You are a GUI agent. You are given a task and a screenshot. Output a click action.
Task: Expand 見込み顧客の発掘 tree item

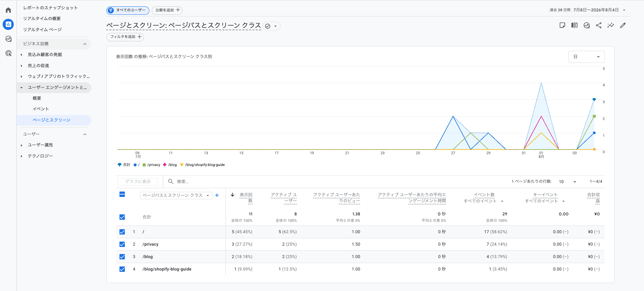coord(21,55)
